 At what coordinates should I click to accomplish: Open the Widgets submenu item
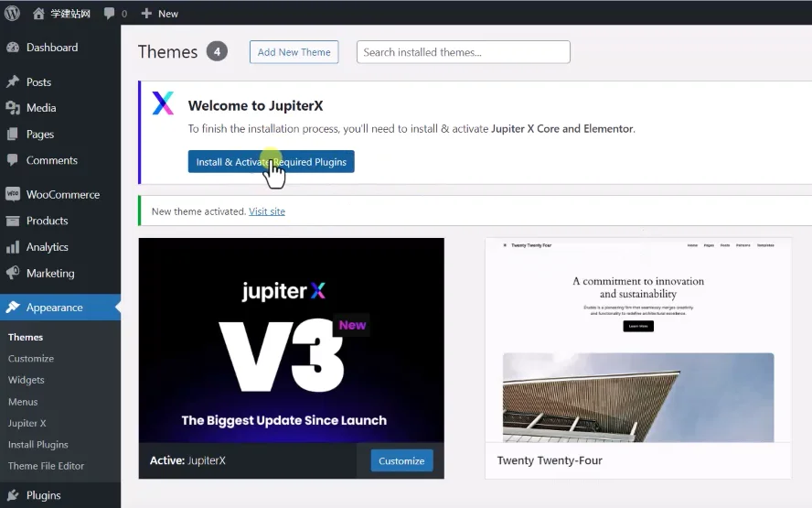coord(26,380)
